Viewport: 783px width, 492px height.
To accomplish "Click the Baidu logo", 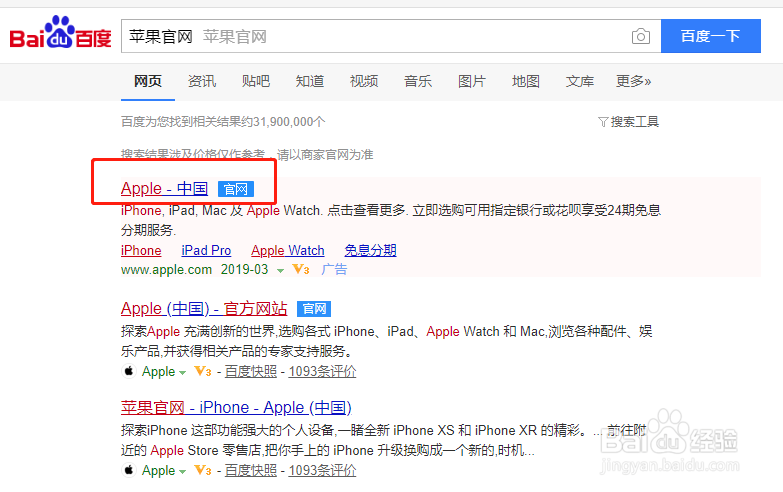I will tap(60, 32).
